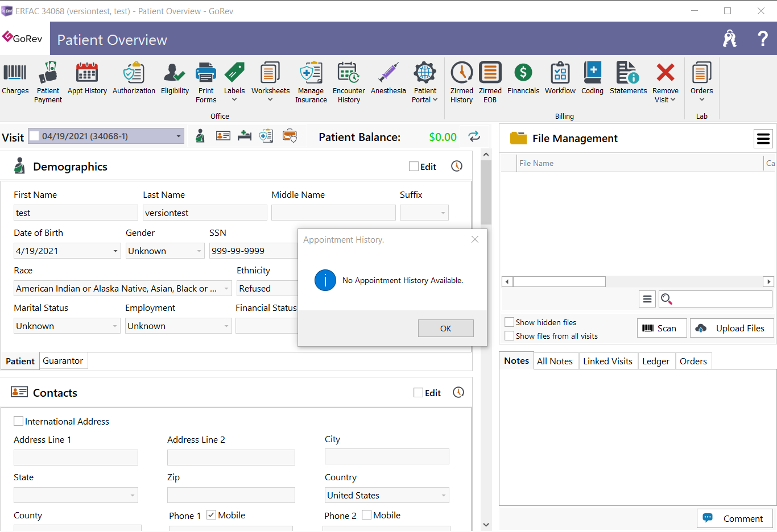The image size is (777, 532).
Task: Click the hospital bed icon near Visit
Action: 245,136
